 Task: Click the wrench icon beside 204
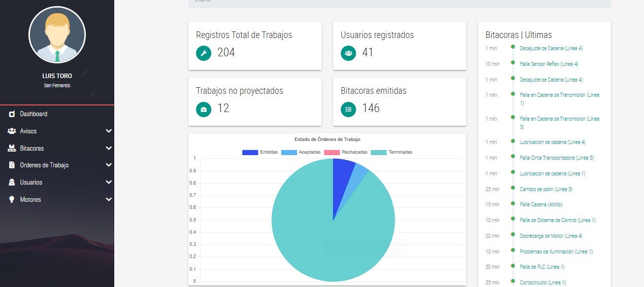[x=204, y=53]
